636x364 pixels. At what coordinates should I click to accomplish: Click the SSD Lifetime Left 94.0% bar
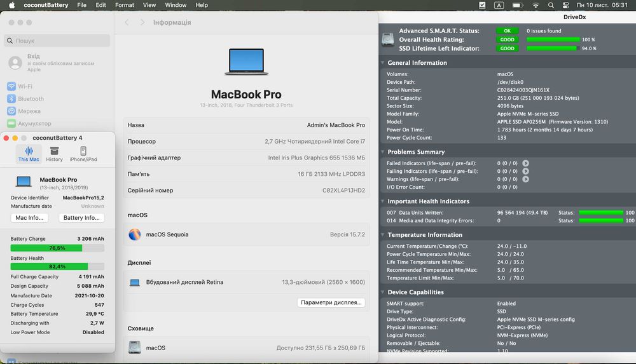pyautogui.click(x=553, y=48)
